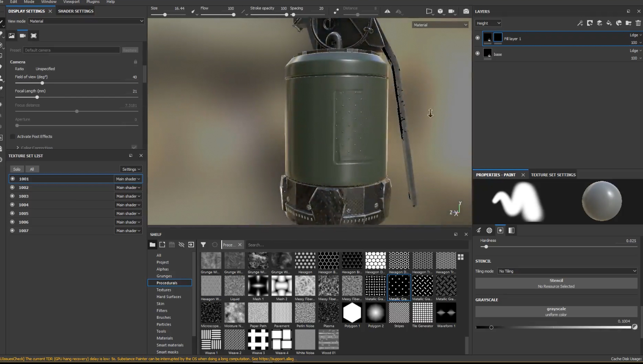This screenshot has height=364, width=643.
Task: Click the Hardness slider track
Action: (x=558, y=246)
